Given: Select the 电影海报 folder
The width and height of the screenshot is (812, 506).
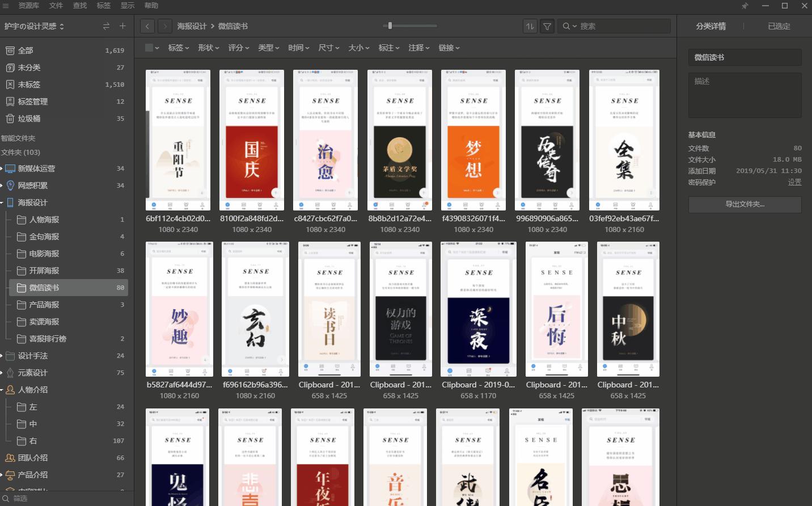Looking at the screenshot, I should point(69,254).
